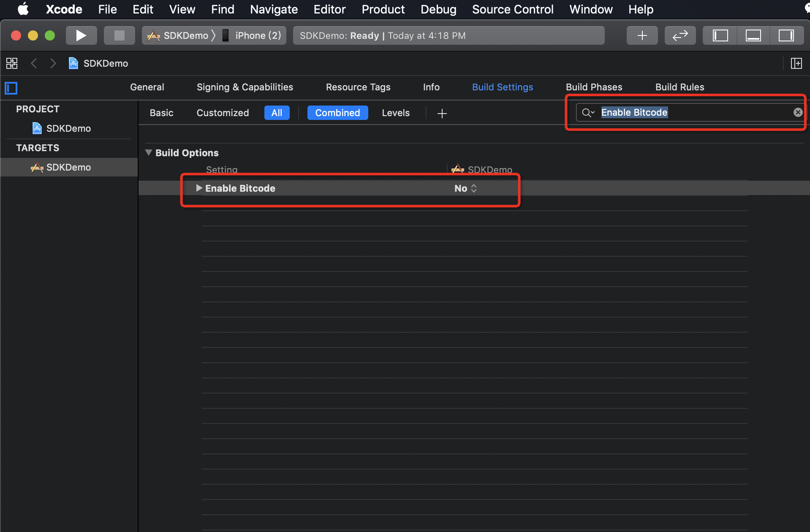810x532 pixels.
Task: Switch to Resource Tags tab
Action: pyautogui.click(x=358, y=87)
